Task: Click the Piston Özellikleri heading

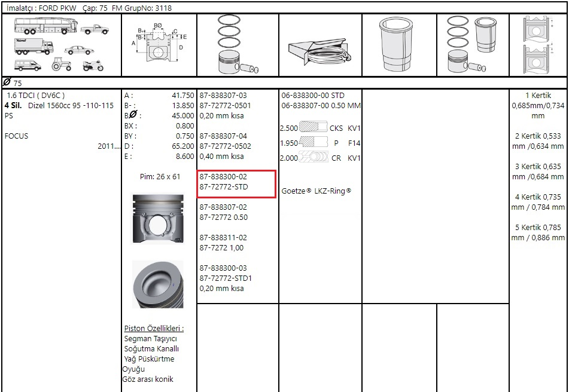Action: pos(154,329)
